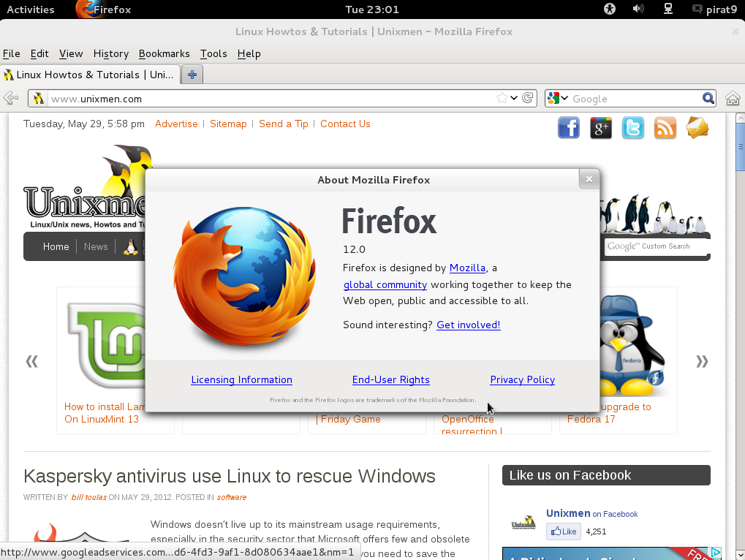Screen dimensions: 745x560
Task: Click the accessibility icon in the top bar
Action: (x=610, y=9)
